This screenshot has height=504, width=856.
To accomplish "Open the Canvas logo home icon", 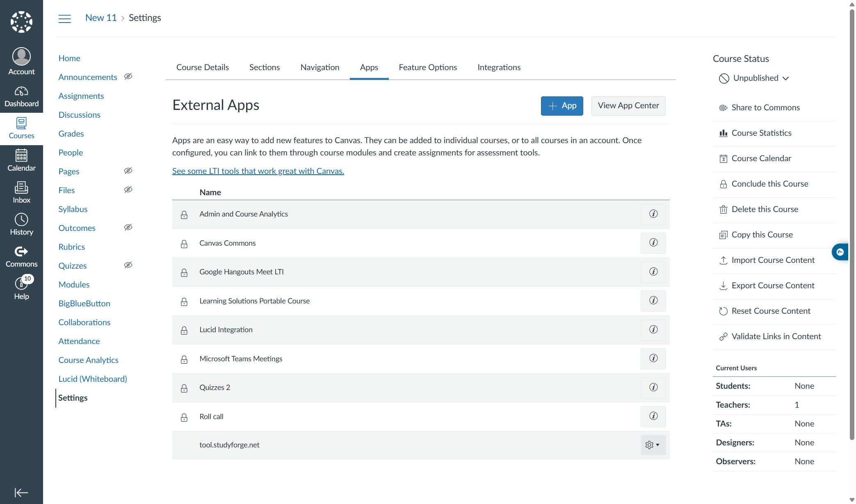I will (21, 22).
